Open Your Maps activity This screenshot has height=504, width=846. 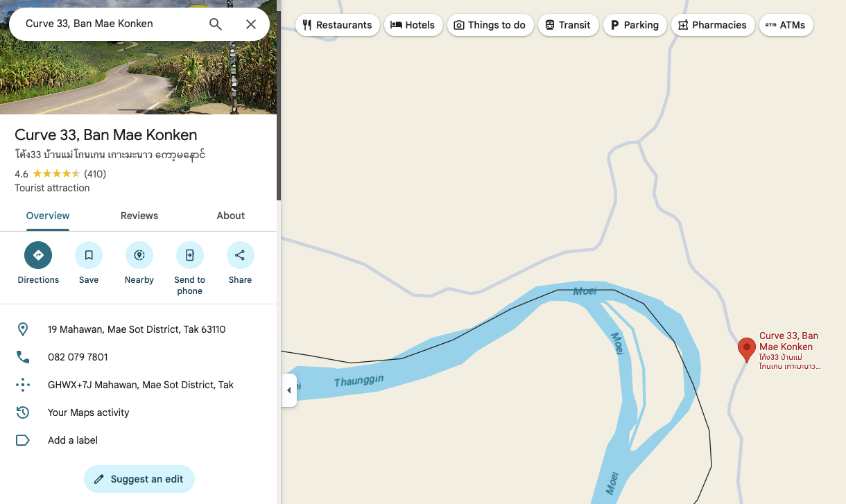coord(139,412)
